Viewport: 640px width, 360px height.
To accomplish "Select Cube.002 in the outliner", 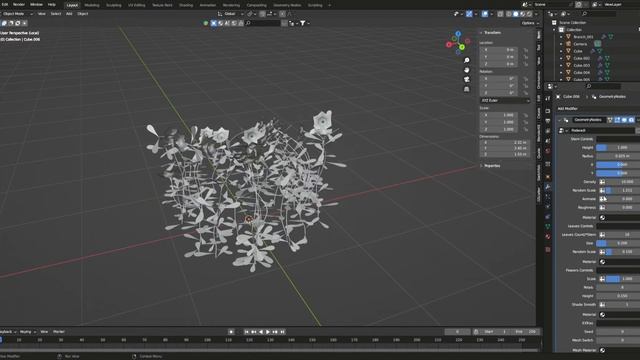I will 582,58.
